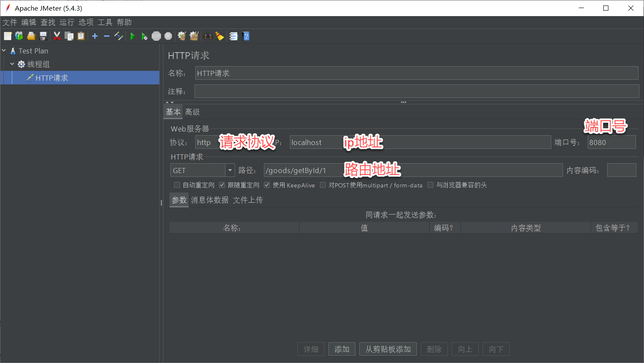Viewport: 644px width, 363px height.
Task: Click the thread group gear icon
Action: pyautogui.click(x=21, y=64)
